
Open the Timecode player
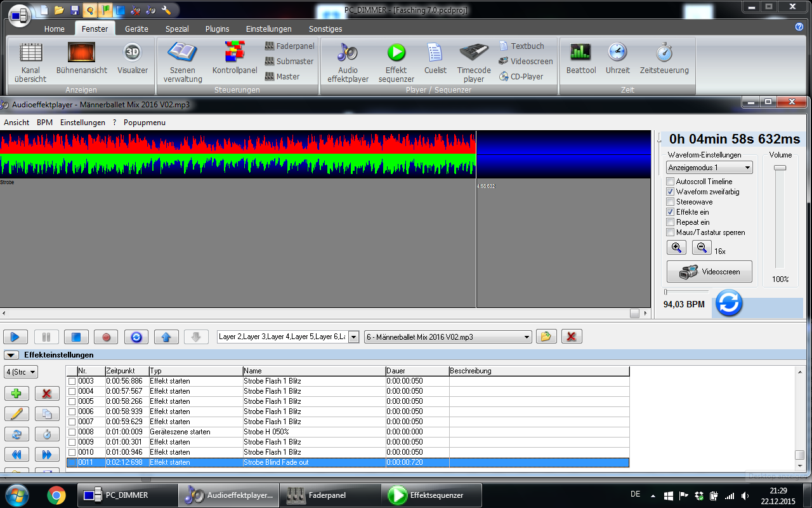pyautogui.click(x=474, y=60)
